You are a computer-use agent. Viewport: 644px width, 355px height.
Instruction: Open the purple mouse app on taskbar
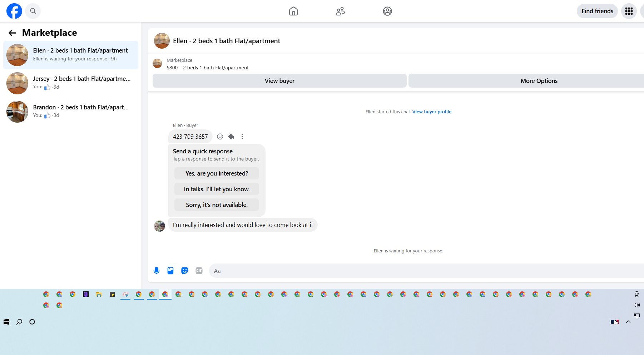[86, 294]
